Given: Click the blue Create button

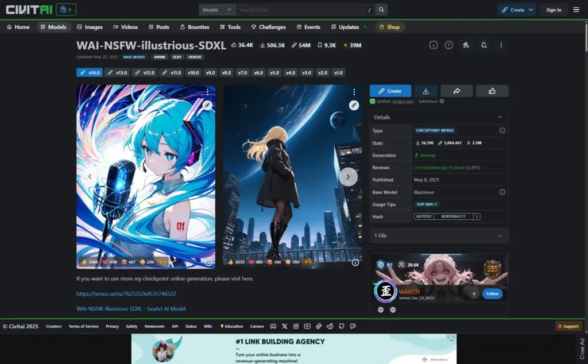Looking at the screenshot, I should click(x=390, y=91).
